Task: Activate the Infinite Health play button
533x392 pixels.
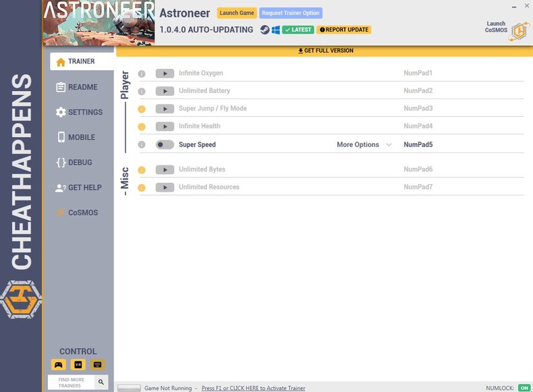Action: point(165,126)
